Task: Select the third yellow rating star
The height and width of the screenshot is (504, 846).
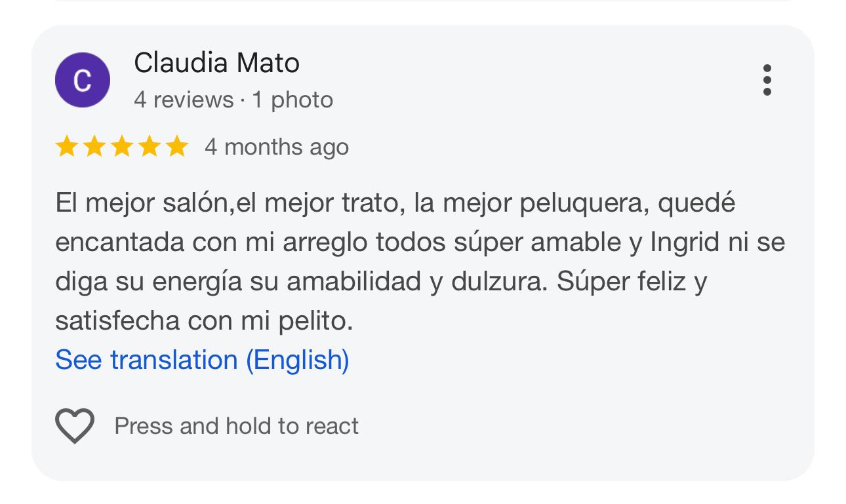Action: [122, 147]
